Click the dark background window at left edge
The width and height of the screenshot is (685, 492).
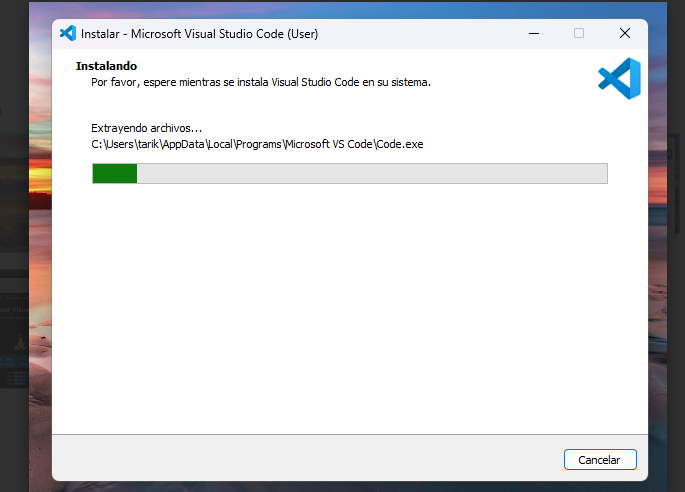12,300
